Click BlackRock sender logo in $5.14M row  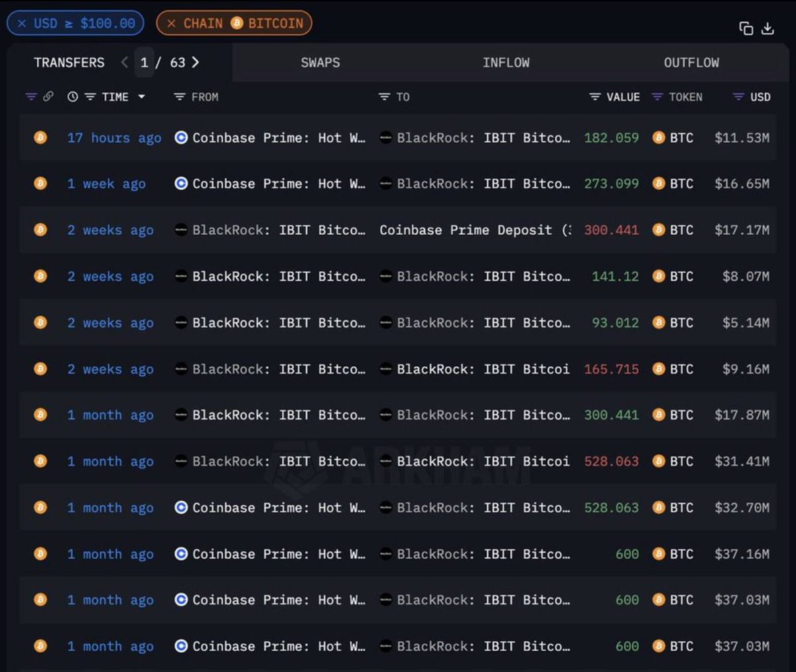coord(180,322)
